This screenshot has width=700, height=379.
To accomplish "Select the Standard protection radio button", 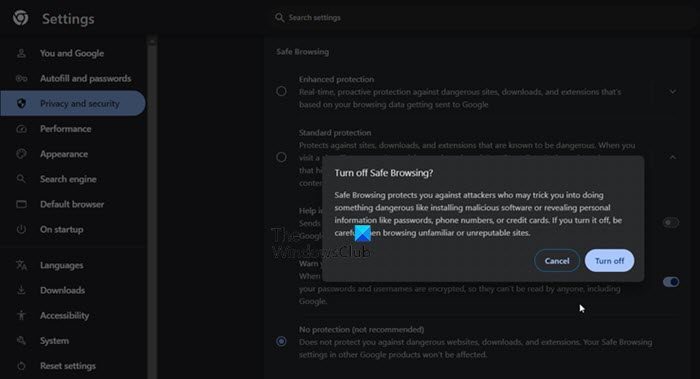I will coord(281,157).
